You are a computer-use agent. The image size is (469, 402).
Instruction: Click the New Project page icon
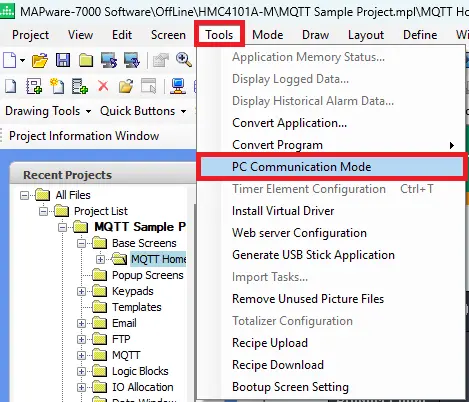10,60
